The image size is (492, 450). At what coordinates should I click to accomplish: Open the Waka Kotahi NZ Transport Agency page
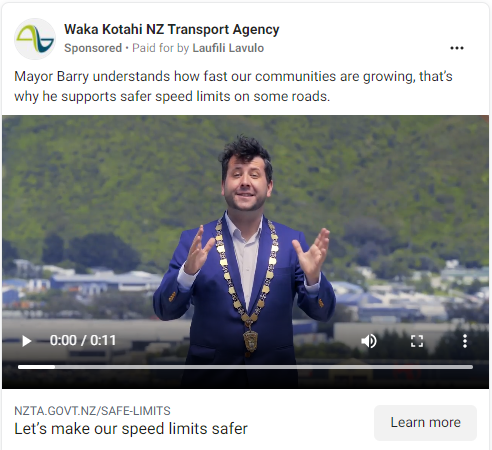pos(172,29)
